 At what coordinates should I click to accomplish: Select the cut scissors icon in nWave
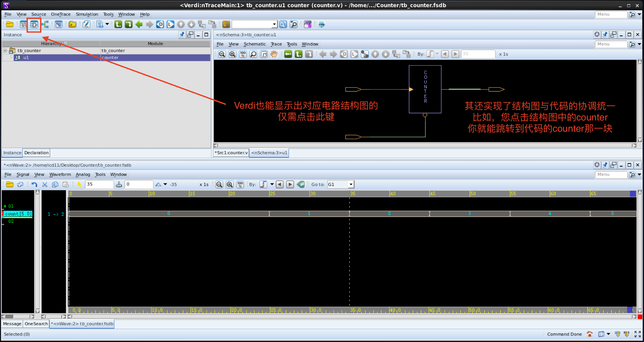pyautogui.click(x=45, y=184)
